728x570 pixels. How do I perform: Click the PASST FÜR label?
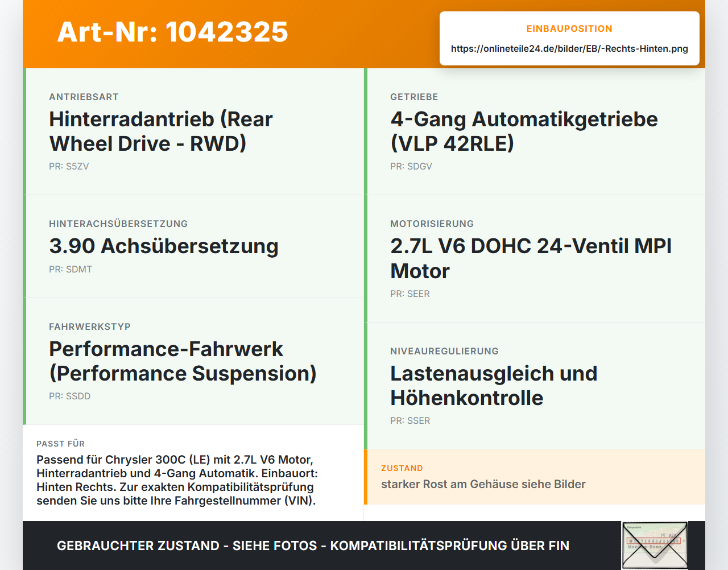point(60,444)
